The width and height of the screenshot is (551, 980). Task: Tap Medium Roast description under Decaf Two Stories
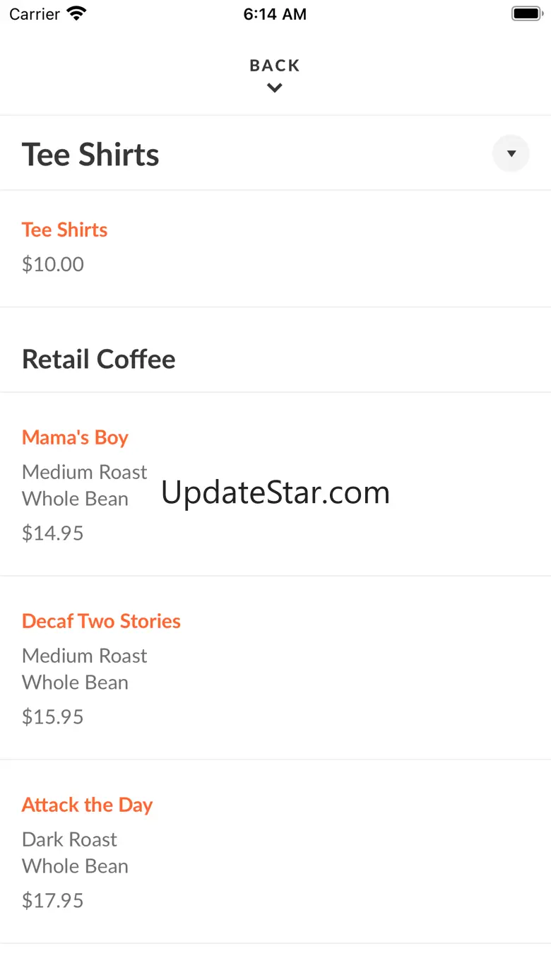[84, 656]
